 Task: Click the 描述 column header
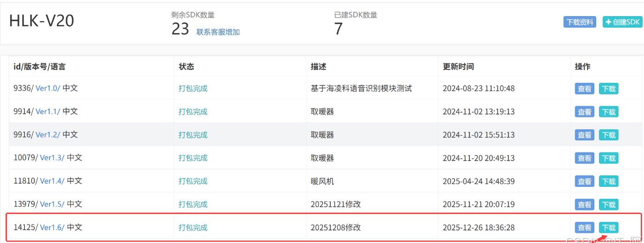[x=318, y=67]
